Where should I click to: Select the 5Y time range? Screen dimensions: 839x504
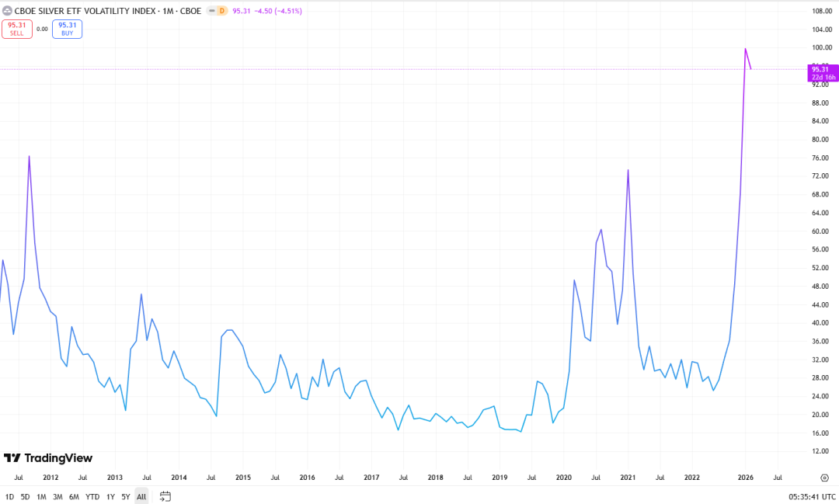point(126,496)
